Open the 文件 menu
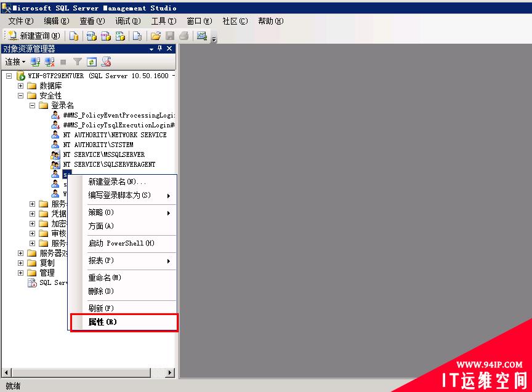This screenshot has height=392, width=532. coord(21,22)
